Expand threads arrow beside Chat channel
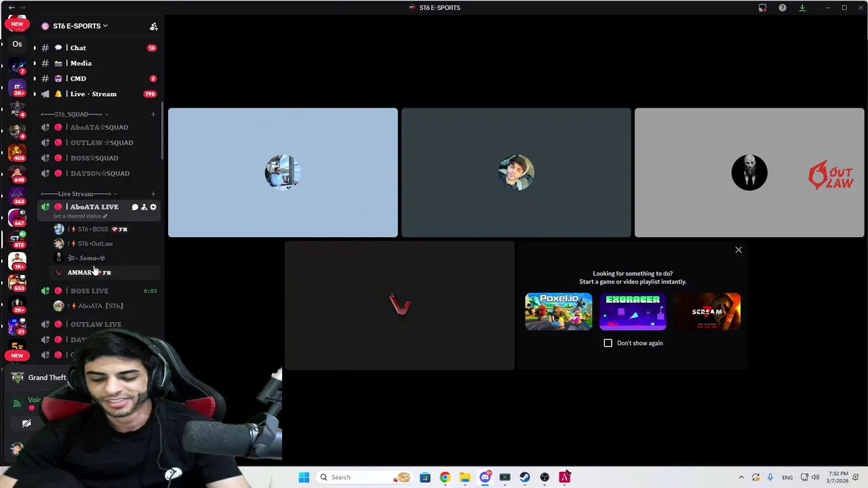The width and height of the screenshot is (868, 488). click(x=35, y=48)
